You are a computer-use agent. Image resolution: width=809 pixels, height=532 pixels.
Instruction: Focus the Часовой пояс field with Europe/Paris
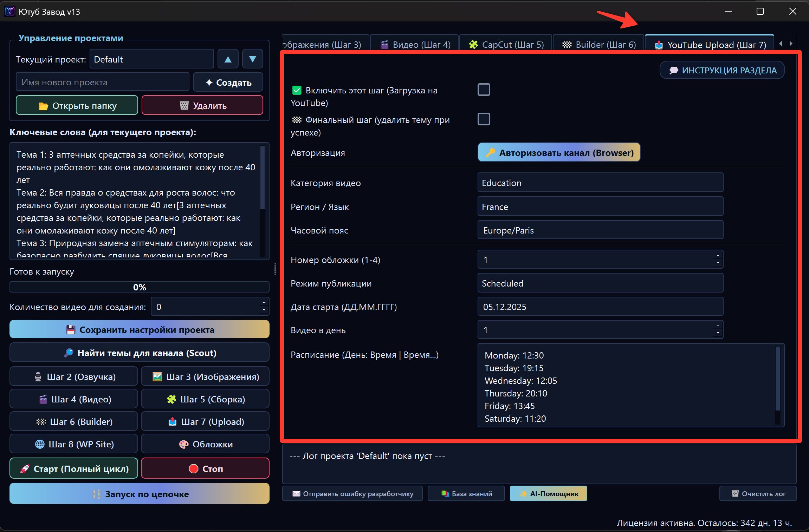tap(600, 230)
